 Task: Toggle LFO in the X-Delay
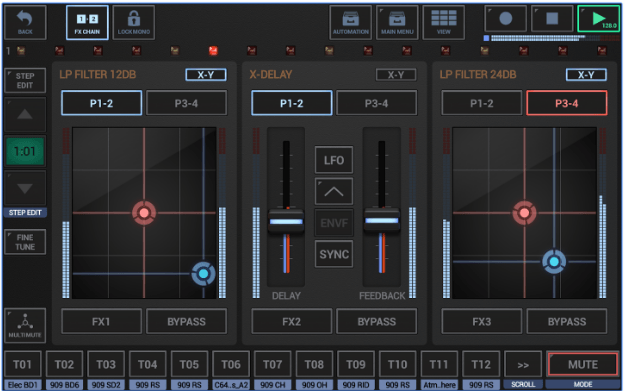pos(334,160)
